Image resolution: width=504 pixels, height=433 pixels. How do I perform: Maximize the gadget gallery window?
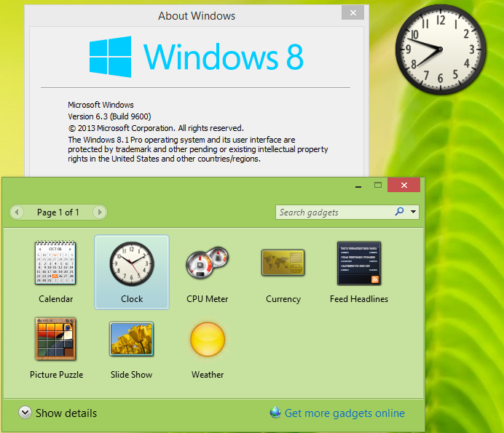378,186
